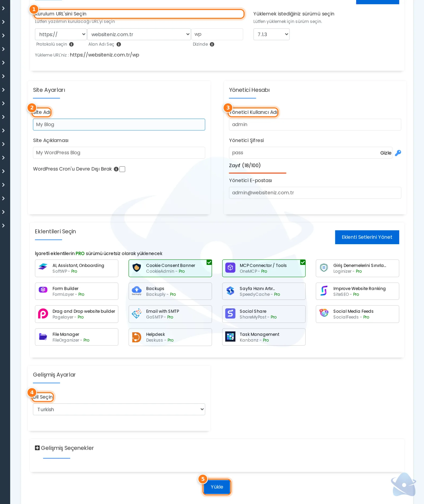Screen dimensions: 424x504
Task: Click the FormLayer Form Builder icon
Action: 43,290
